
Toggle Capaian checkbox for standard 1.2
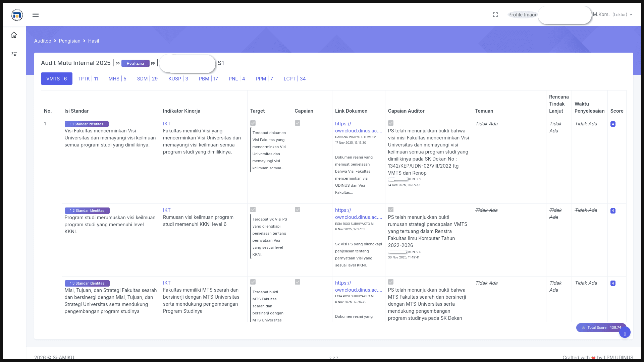[x=298, y=209]
